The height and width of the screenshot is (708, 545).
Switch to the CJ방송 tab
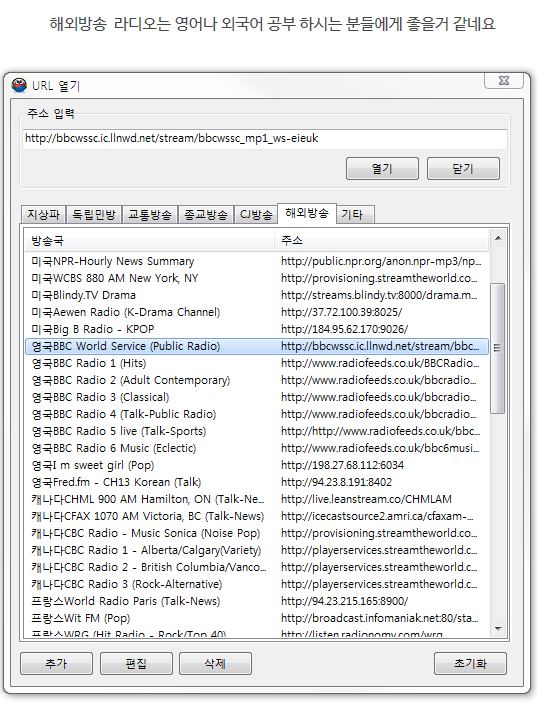tap(256, 214)
